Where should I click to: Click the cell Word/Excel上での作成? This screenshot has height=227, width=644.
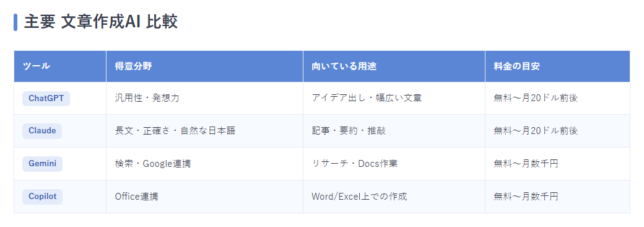(394, 197)
